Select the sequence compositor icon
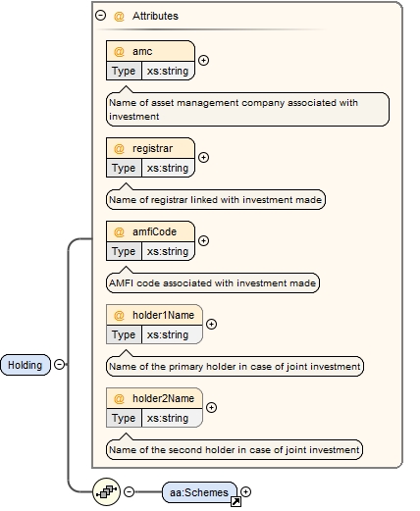420x511 pixels. [106, 491]
